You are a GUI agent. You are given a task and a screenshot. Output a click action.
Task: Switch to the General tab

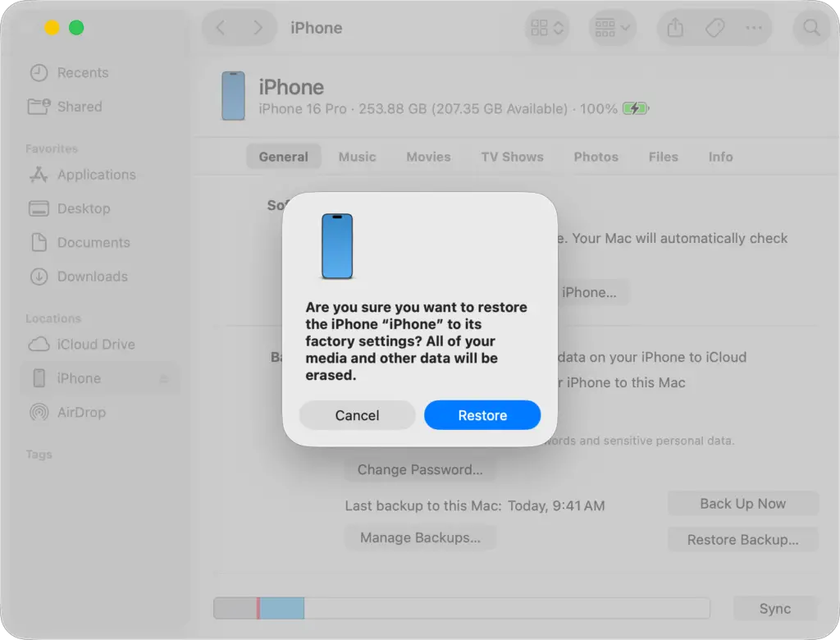284,157
